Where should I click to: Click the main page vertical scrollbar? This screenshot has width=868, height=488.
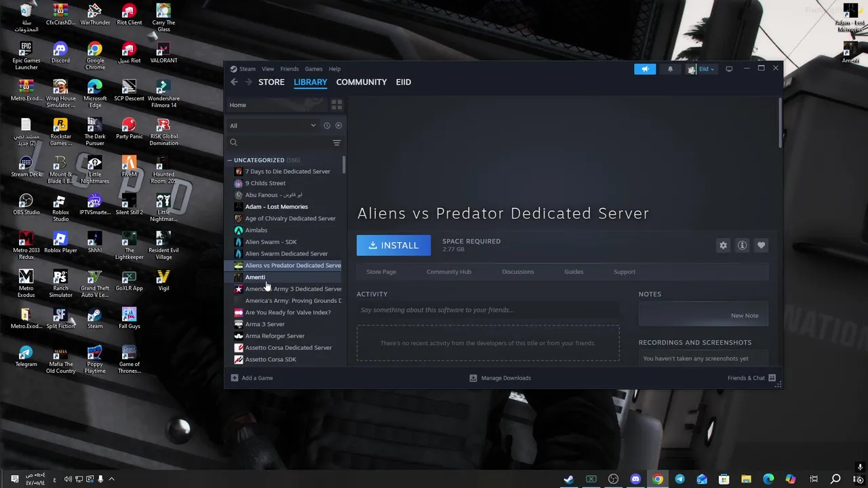tap(781, 124)
